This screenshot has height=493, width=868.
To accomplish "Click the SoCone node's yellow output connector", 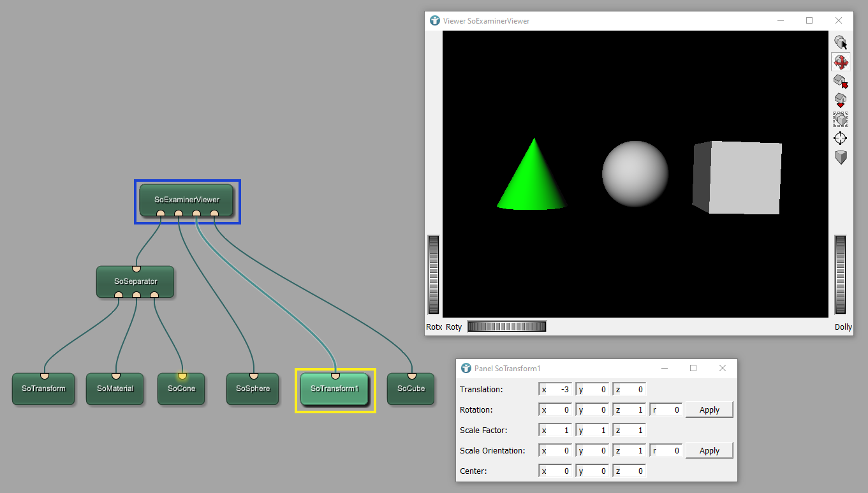I will pos(182,376).
